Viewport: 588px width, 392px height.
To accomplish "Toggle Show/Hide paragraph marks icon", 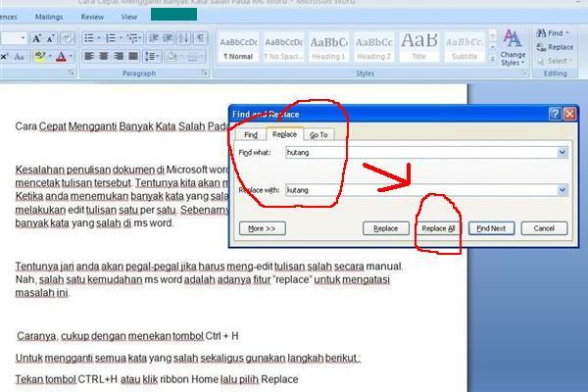I will pos(200,38).
